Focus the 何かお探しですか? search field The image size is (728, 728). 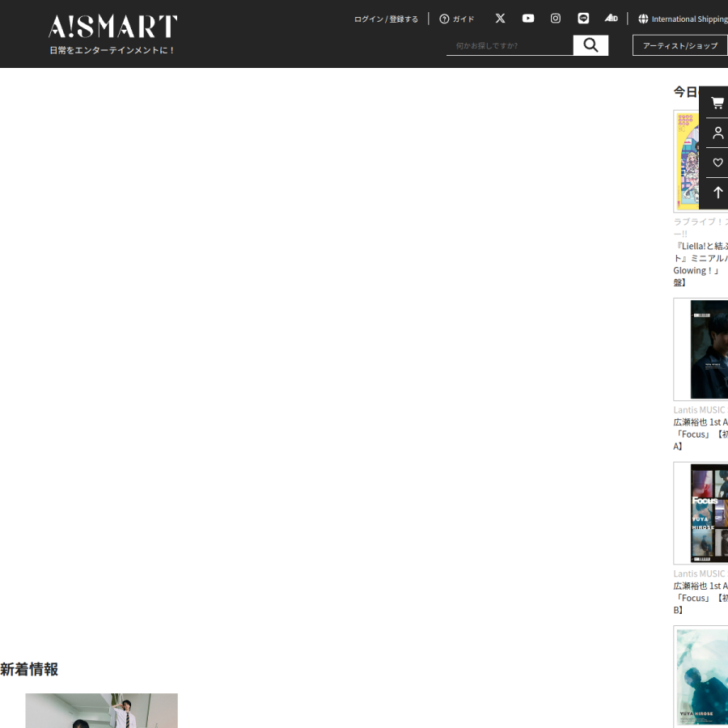tap(510, 45)
